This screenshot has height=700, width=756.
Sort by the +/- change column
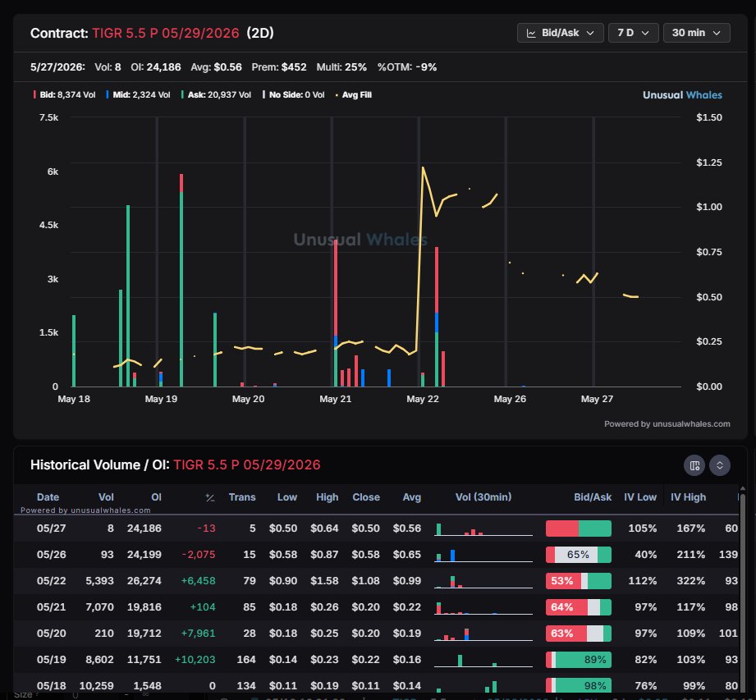point(210,497)
